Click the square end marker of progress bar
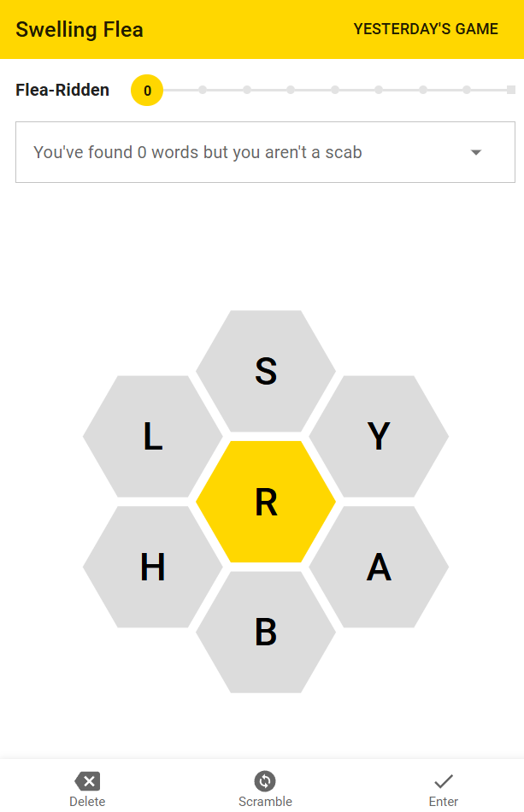 click(511, 90)
